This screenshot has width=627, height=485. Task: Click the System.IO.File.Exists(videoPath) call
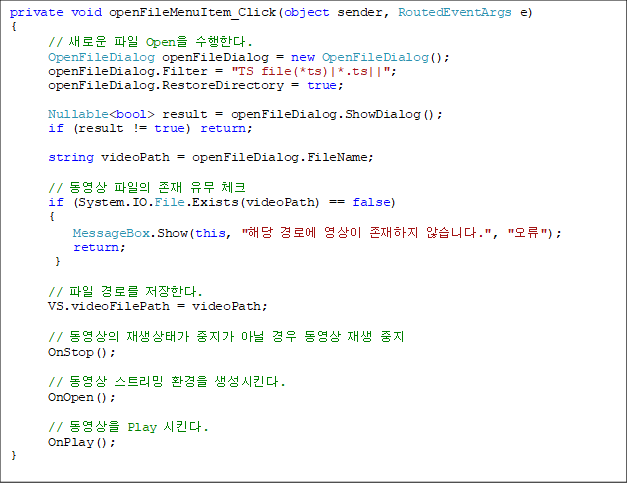[x=199, y=202]
